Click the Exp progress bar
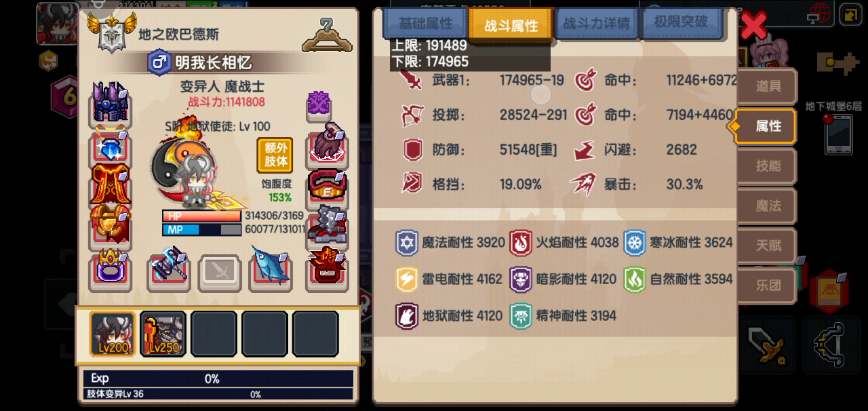Screen dimensions: 868x411 click(x=218, y=378)
